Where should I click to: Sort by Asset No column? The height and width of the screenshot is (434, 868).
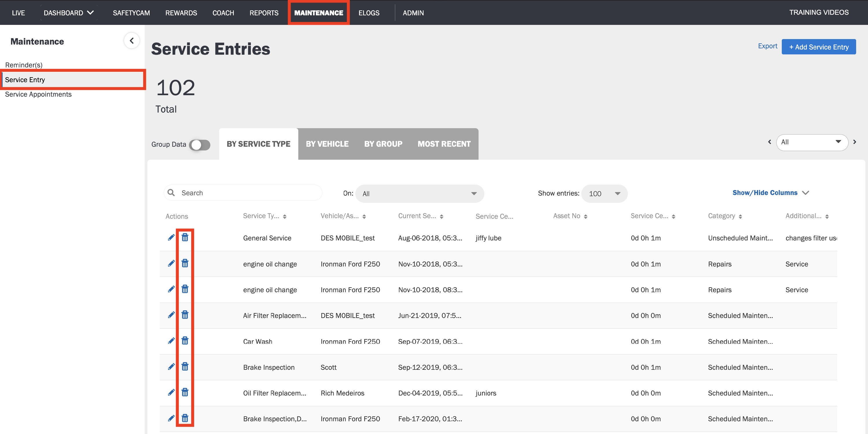[x=586, y=217]
